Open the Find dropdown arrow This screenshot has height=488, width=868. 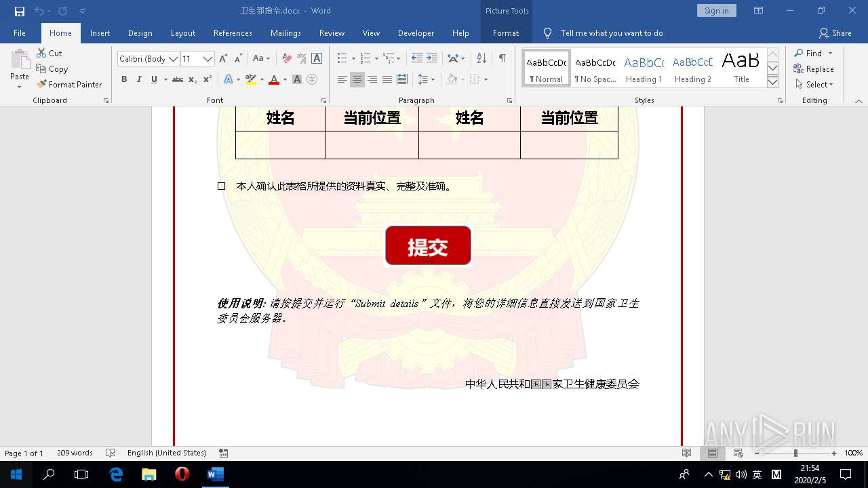pyautogui.click(x=830, y=53)
